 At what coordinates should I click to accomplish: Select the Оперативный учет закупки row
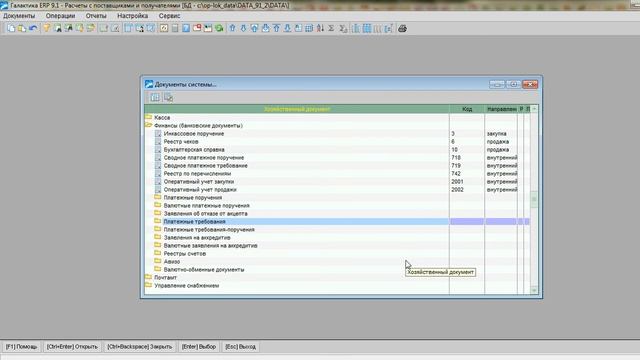click(x=337, y=181)
